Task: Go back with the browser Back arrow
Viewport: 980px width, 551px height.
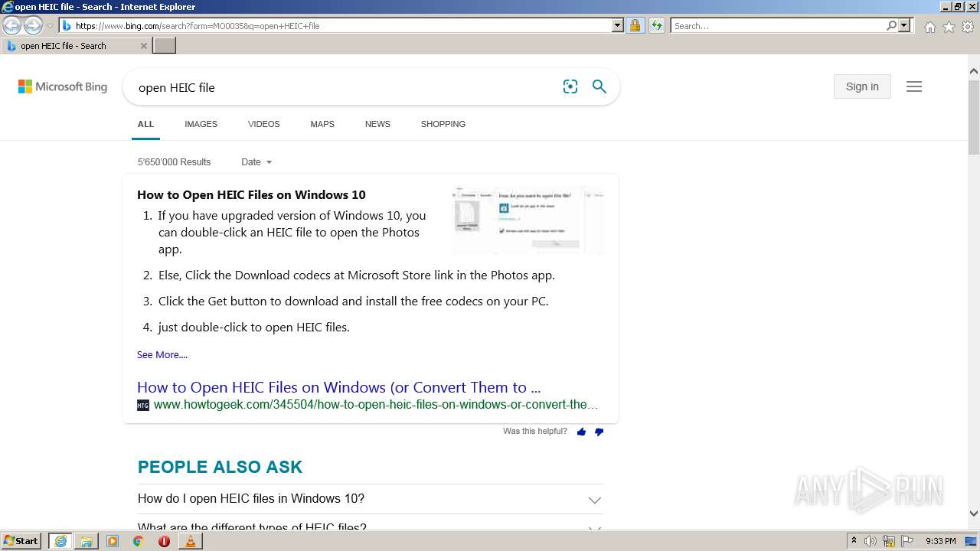Action: point(11,26)
